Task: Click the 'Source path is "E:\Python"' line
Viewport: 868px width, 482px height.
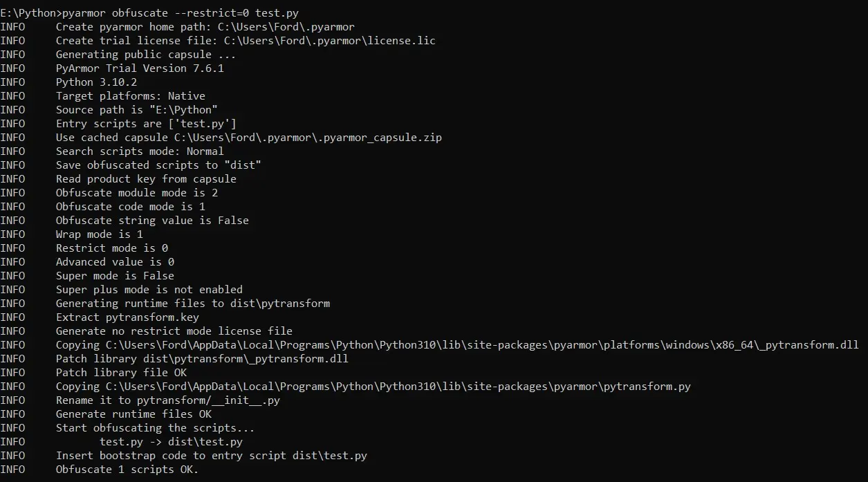Action: (136, 110)
